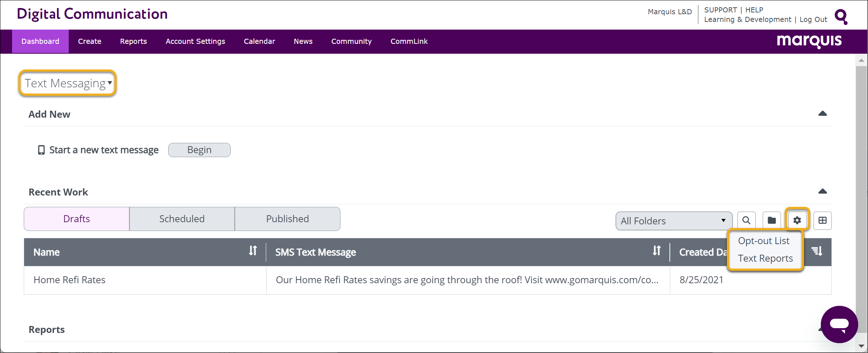Viewport: 868px width, 353px height.
Task: Select the Drafts tab
Action: pos(77,219)
